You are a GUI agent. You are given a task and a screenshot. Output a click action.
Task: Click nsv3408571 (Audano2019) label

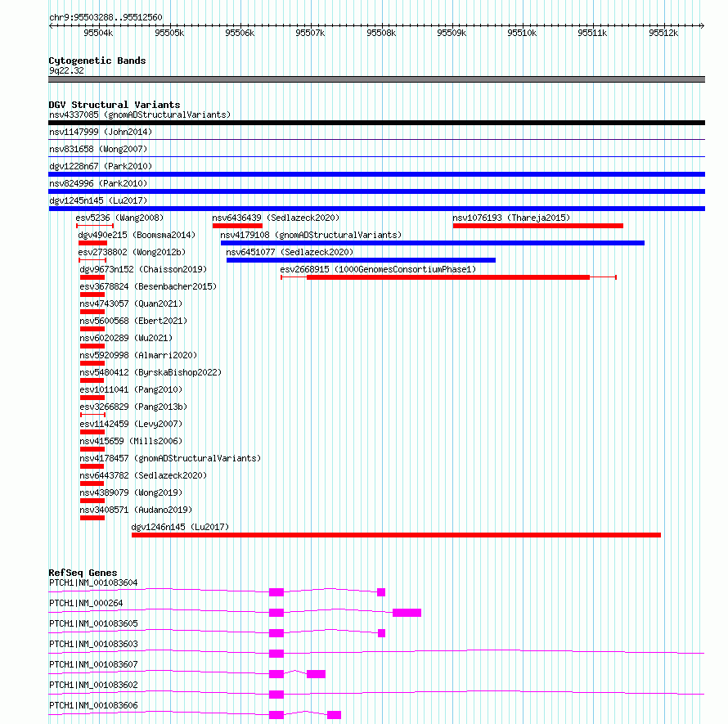[x=136, y=510]
